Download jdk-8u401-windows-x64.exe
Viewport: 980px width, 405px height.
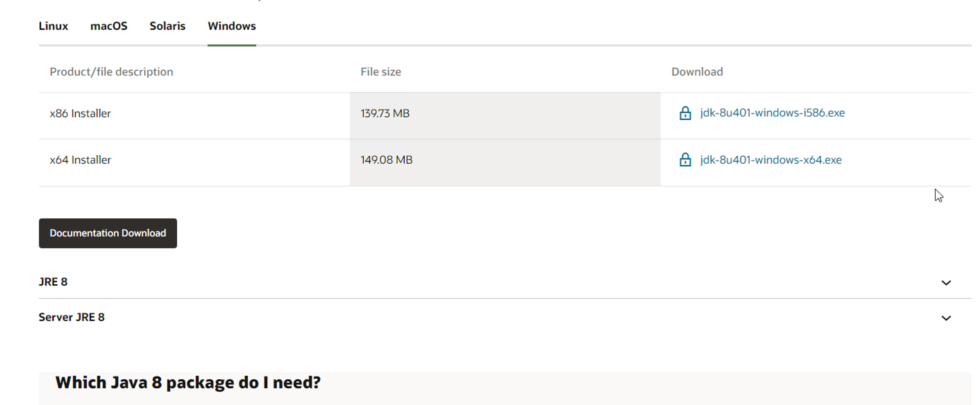(x=770, y=160)
